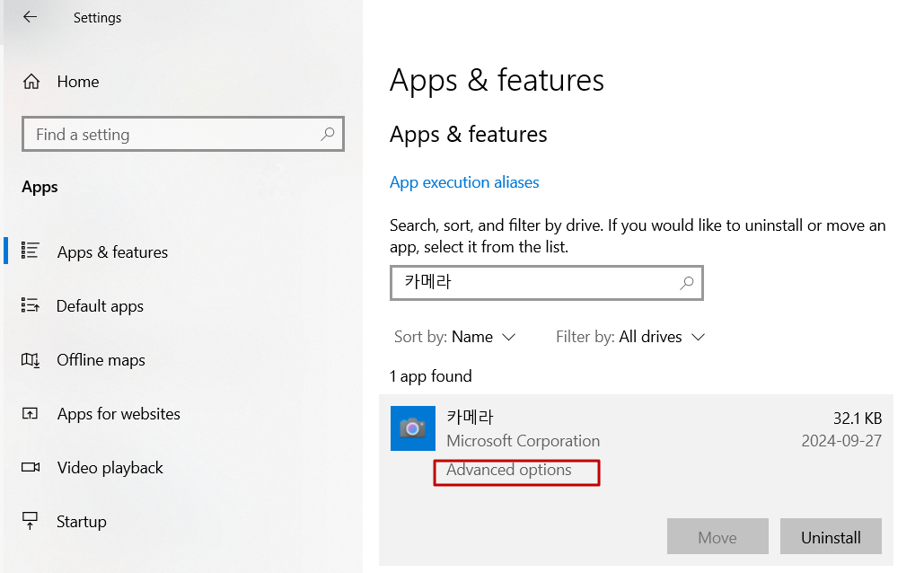Go to Video playback section
The width and height of the screenshot is (924, 573).
click(110, 468)
